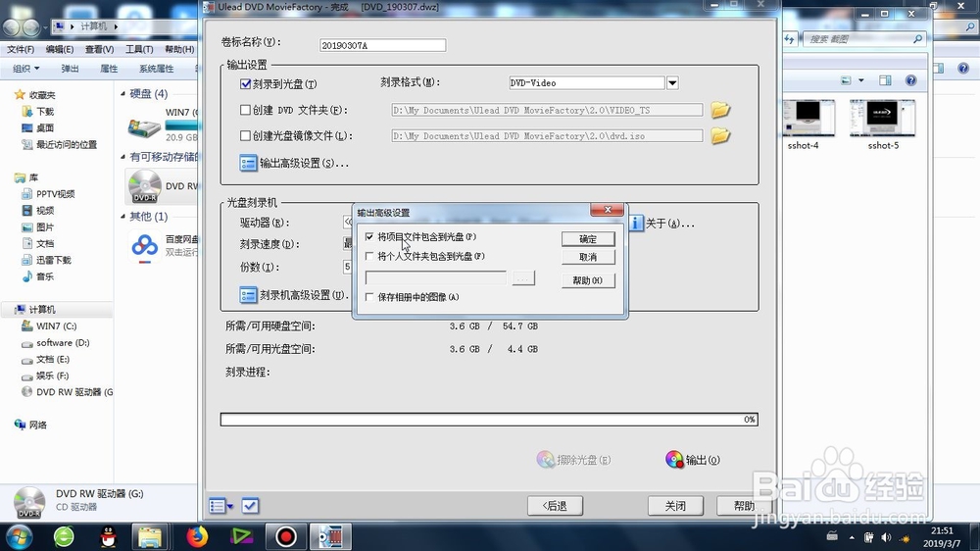Enable create disc image file checkbox
Viewport: 980px width, 551px height.
tap(246, 135)
